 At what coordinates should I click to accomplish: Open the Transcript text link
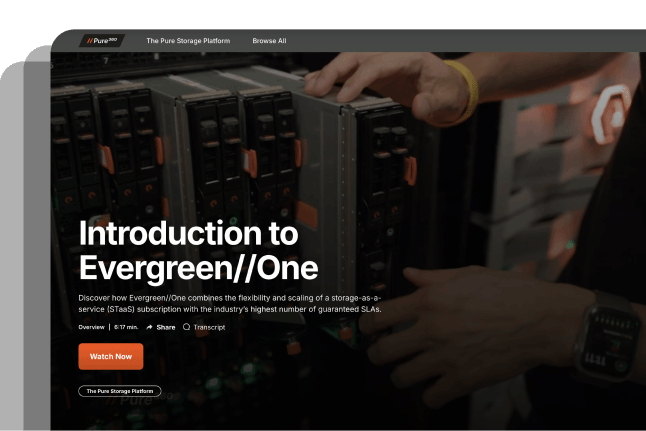[x=209, y=327]
